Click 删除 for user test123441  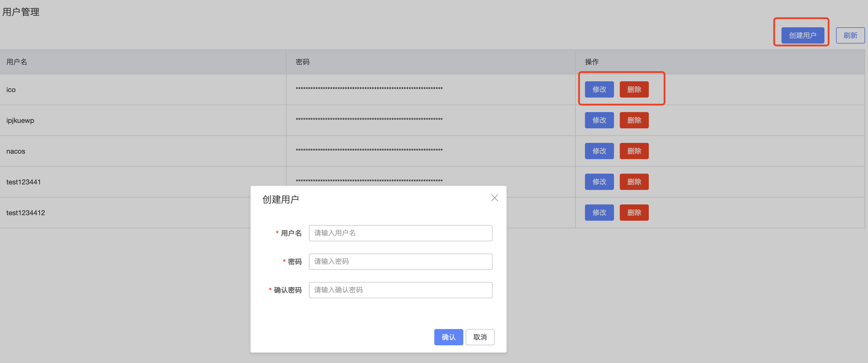coord(634,182)
